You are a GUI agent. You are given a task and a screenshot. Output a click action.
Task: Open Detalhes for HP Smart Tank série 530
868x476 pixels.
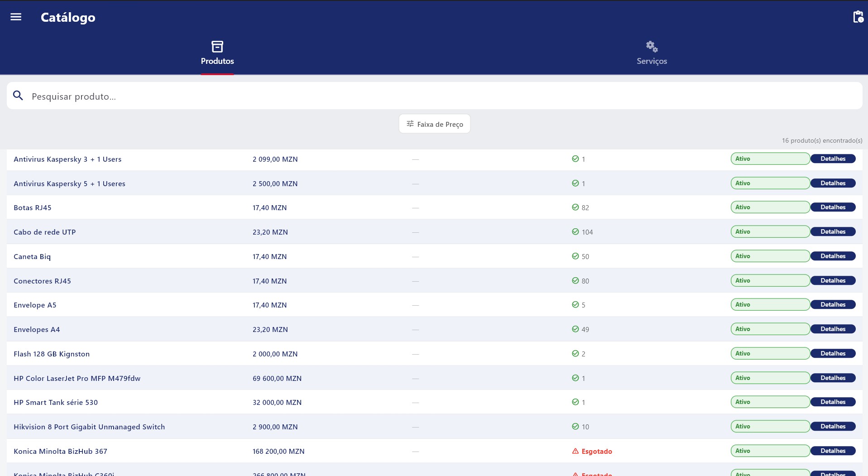(x=833, y=402)
